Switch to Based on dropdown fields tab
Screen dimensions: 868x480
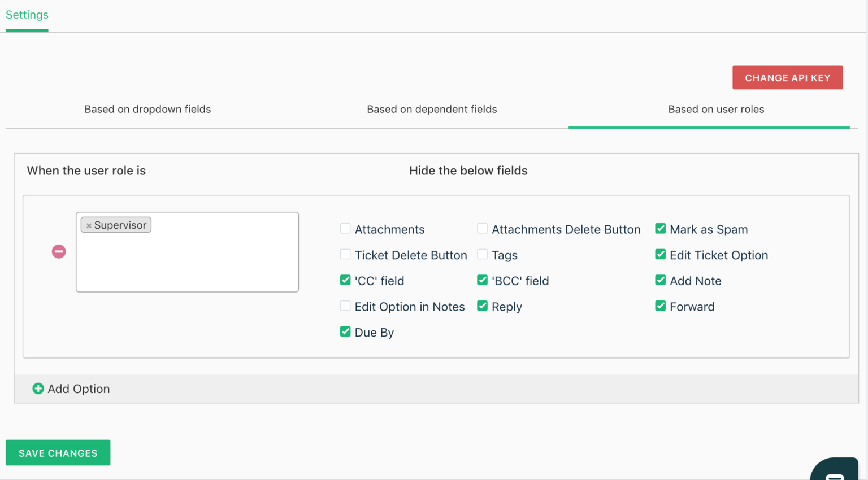pyautogui.click(x=147, y=109)
